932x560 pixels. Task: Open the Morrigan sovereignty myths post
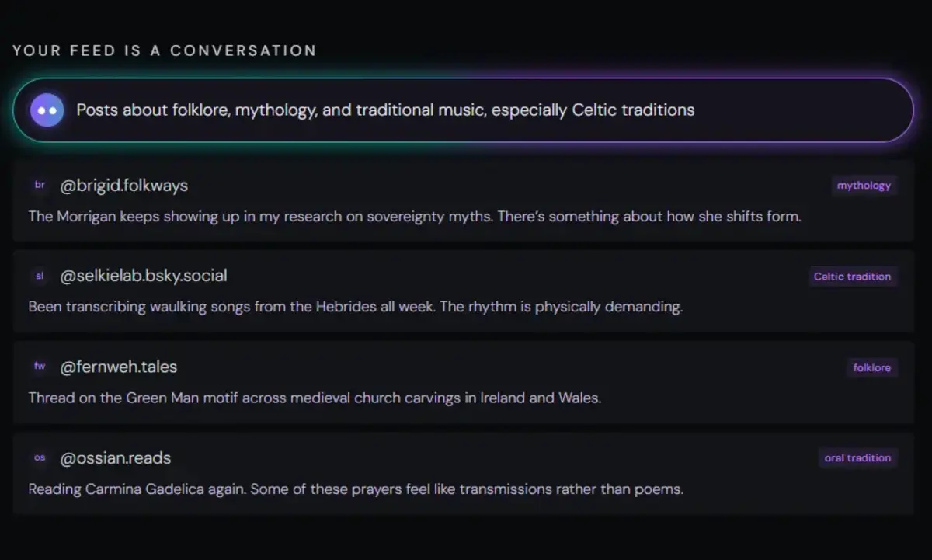[x=414, y=217]
